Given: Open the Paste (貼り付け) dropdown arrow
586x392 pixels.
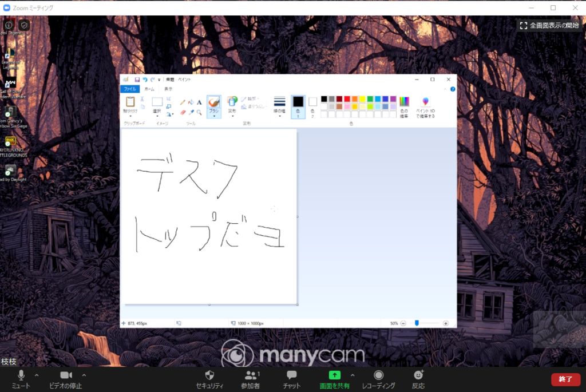Looking at the screenshot, I should (130, 116).
